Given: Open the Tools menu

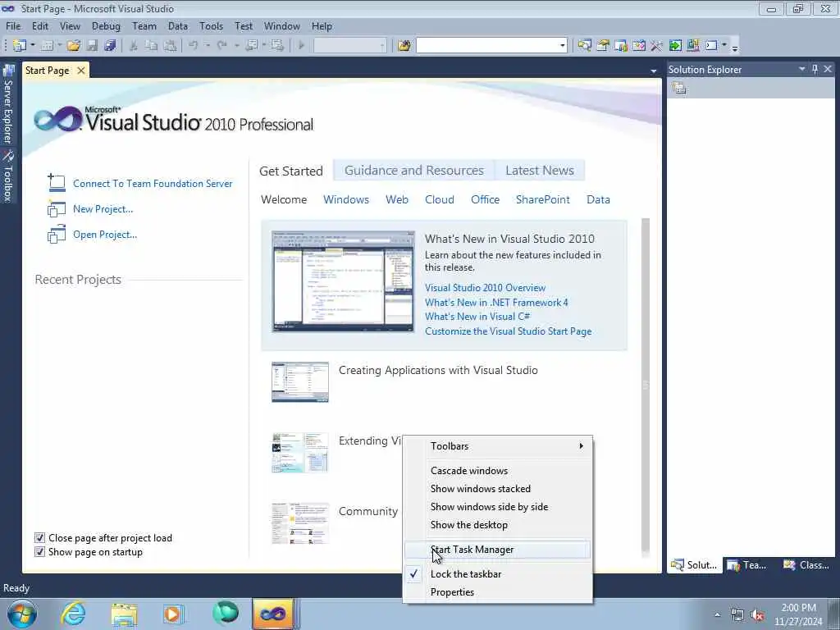Looking at the screenshot, I should click(x=211, y=25).
